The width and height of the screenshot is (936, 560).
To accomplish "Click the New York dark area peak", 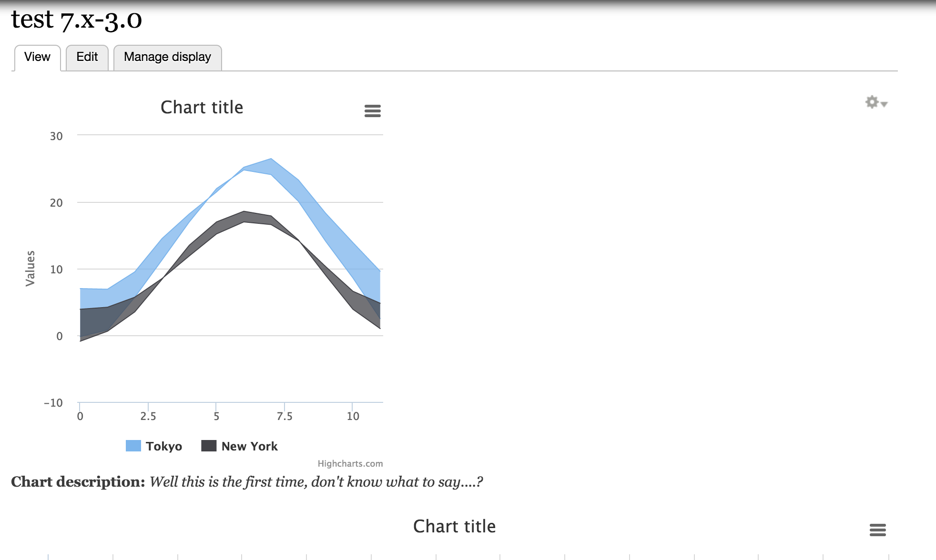I will tap(244, 216).
